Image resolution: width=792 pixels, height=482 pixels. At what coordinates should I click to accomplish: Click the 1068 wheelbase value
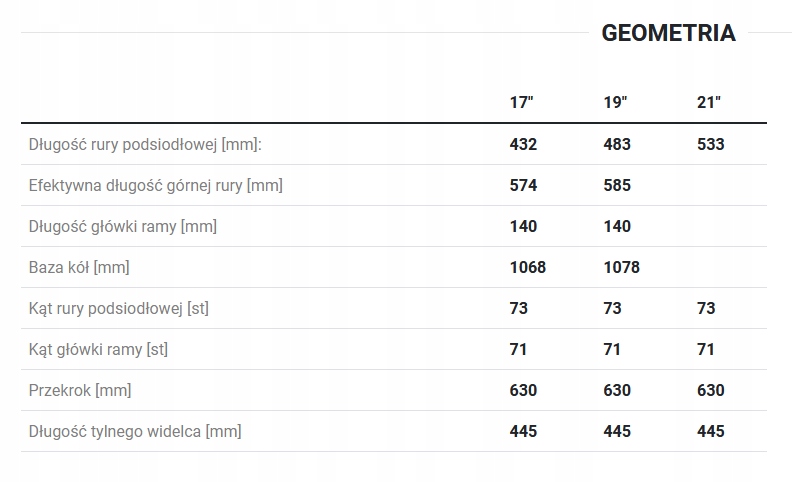pyautogui.click(x=528, y=267)
